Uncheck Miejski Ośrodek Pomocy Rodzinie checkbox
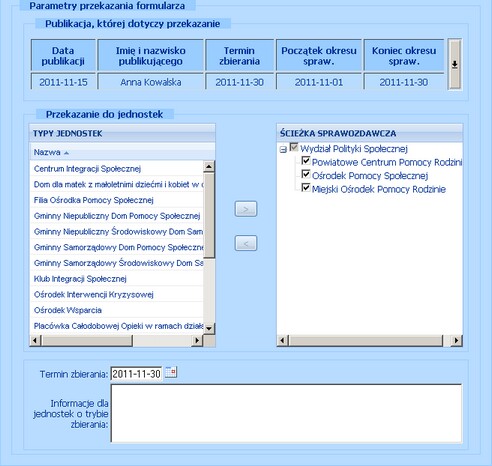492x466 pixels. tap(306, 187)
